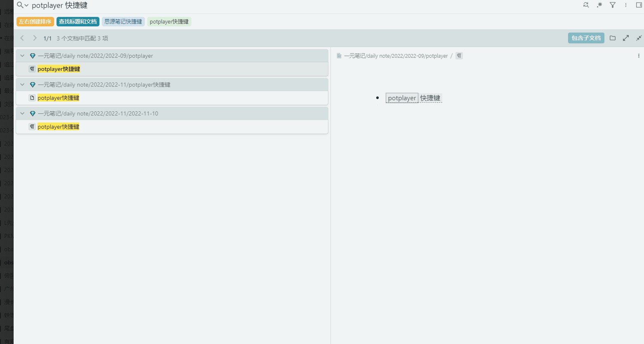Click the refresh search results icon
The width and height of the screenshot is (644, 344).
point(586,5)
